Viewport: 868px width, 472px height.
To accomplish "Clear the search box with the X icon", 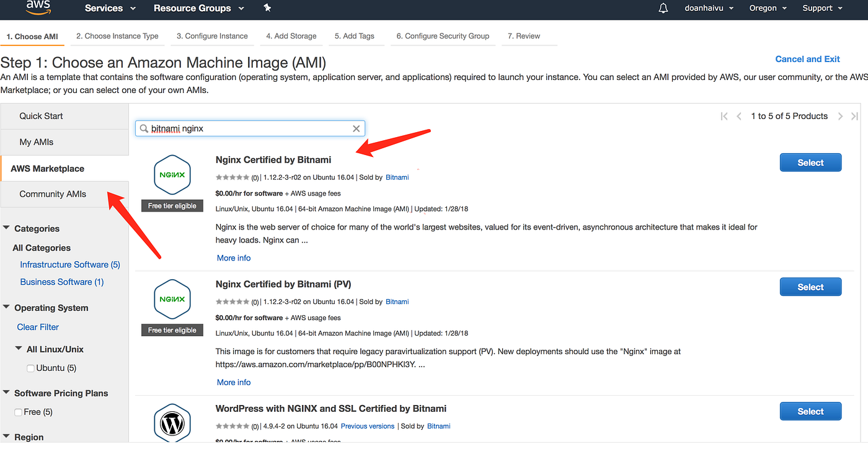I will click(356, 128).
